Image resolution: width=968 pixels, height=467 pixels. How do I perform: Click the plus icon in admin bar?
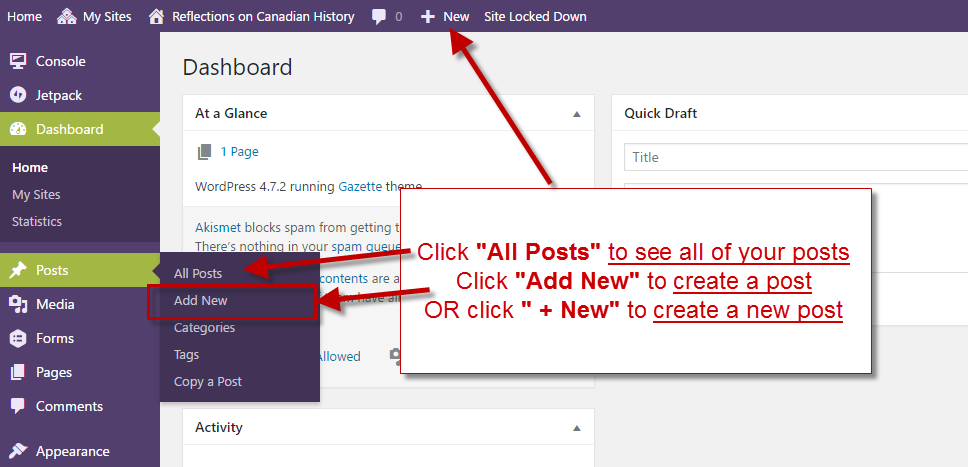click(428, 17)
